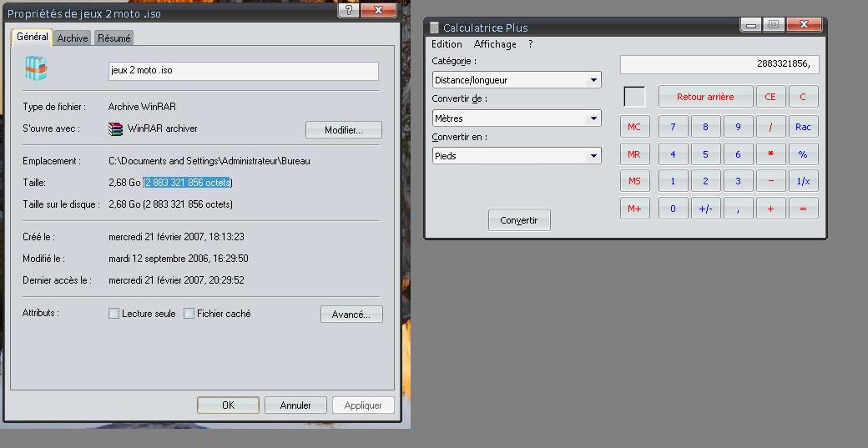Click the decimal comma key
The height and width of the screenshot is (448, 868).
738,209
